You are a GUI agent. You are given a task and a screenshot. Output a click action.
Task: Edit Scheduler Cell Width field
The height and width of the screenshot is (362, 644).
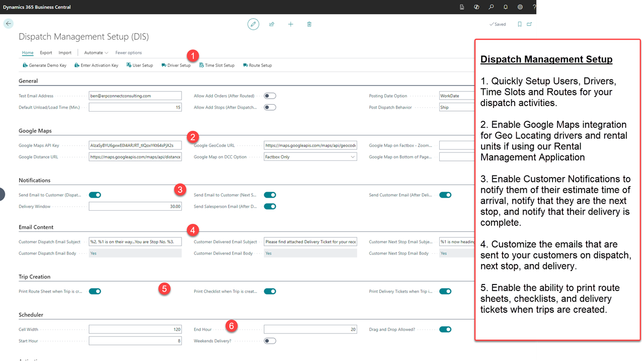pos(135,329)
